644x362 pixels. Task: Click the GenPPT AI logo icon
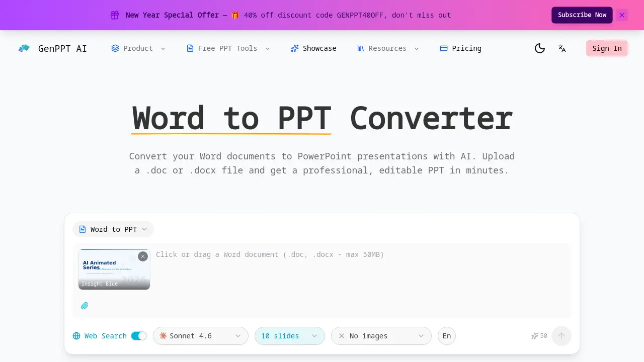pos(24,48)
